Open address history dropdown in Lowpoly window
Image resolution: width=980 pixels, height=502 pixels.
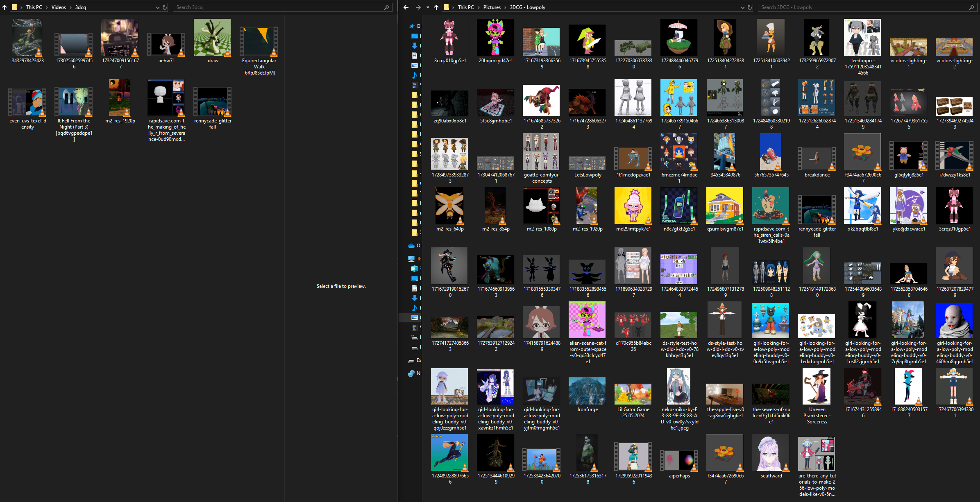(x=742, y=7)
